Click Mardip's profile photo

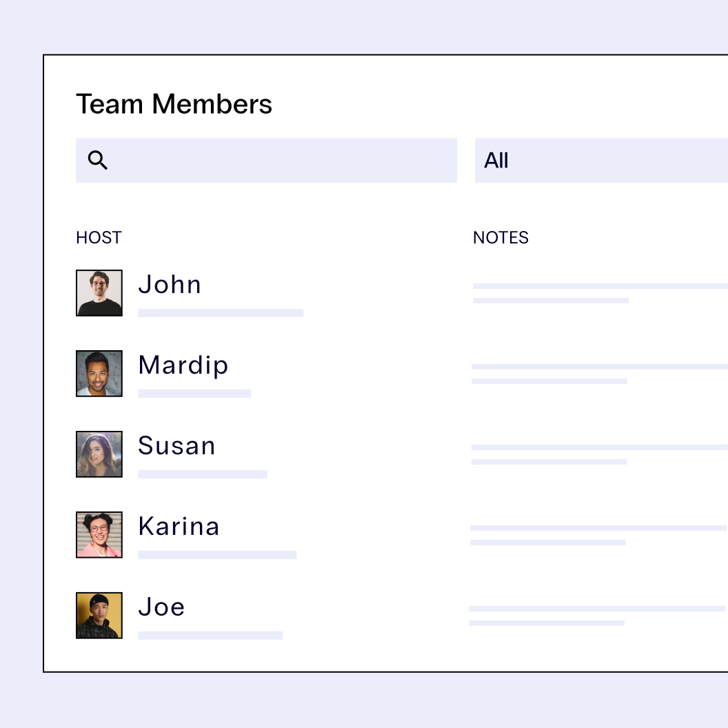coord(99,374)
